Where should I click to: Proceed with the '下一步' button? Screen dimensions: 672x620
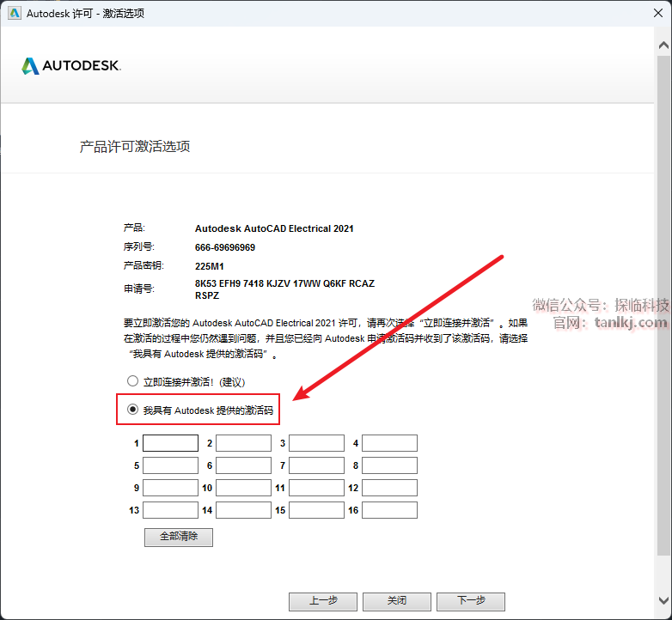coord(471,602)
